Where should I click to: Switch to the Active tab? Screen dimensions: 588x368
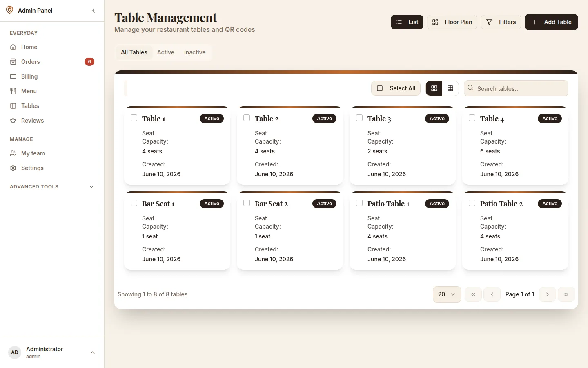click(166, 52)
